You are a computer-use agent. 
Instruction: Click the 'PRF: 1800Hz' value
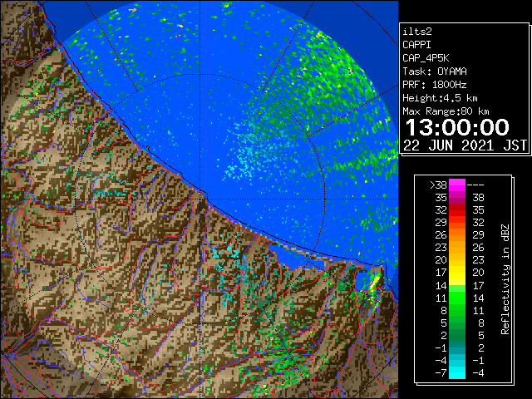tap(435, 85)
